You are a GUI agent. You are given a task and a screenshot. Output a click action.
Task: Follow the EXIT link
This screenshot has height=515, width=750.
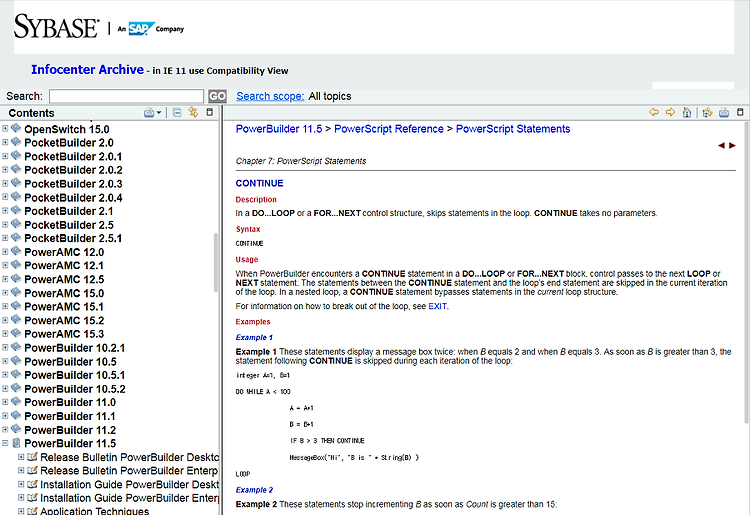[437, 307]
